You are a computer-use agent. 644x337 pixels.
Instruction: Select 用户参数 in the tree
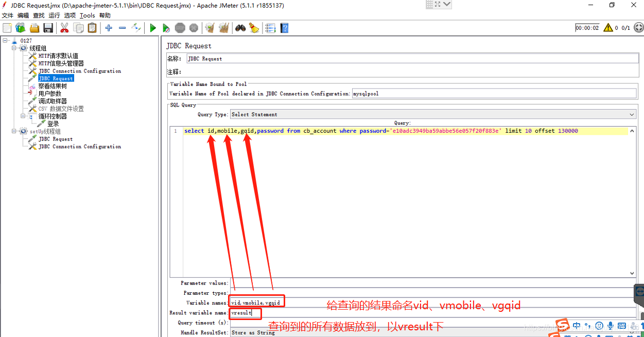click(50, 94)
